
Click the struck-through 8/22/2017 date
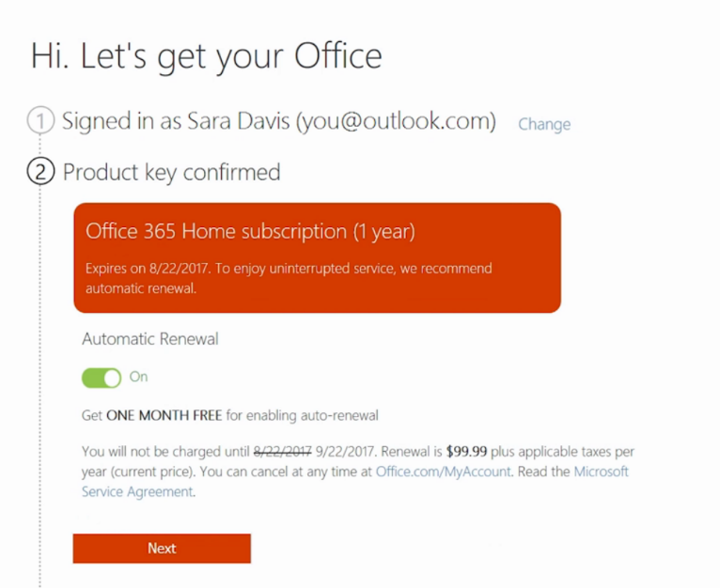[x=285, y=452]
